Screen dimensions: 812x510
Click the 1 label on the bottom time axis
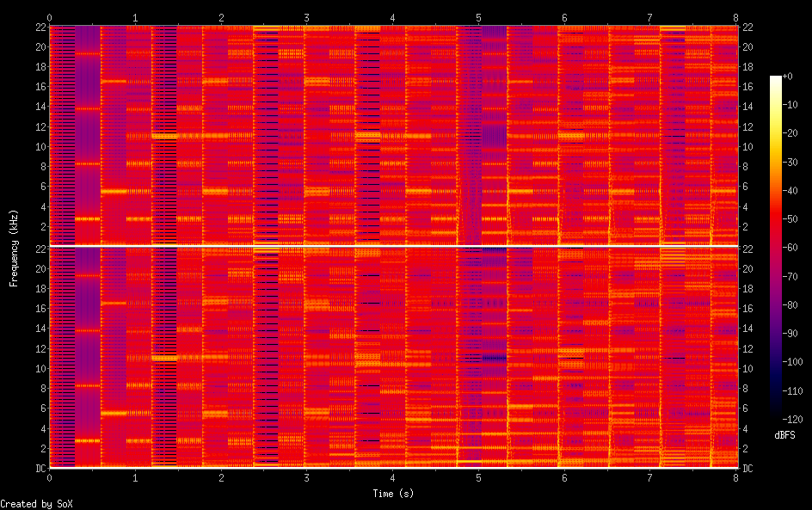[x=135, y=478]
